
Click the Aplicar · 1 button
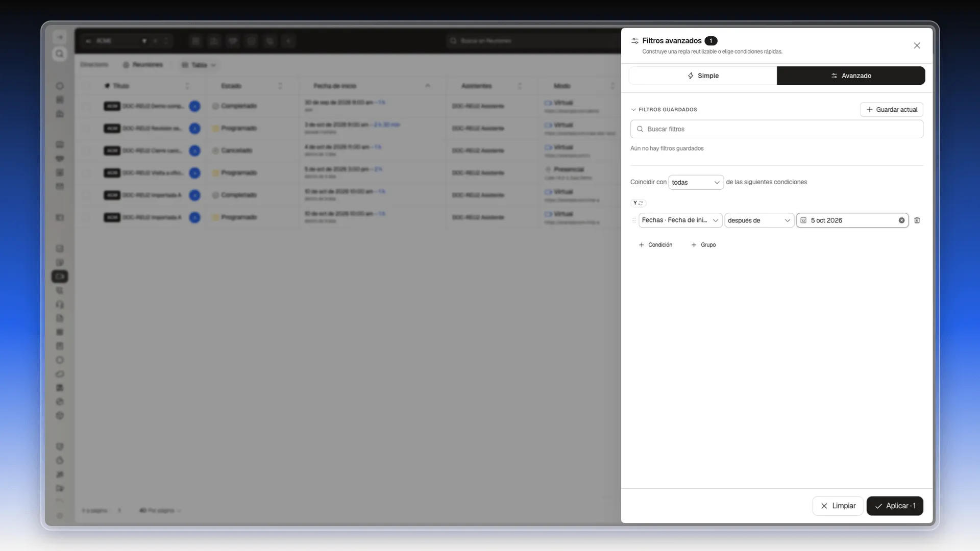click(x=895, y=506)
